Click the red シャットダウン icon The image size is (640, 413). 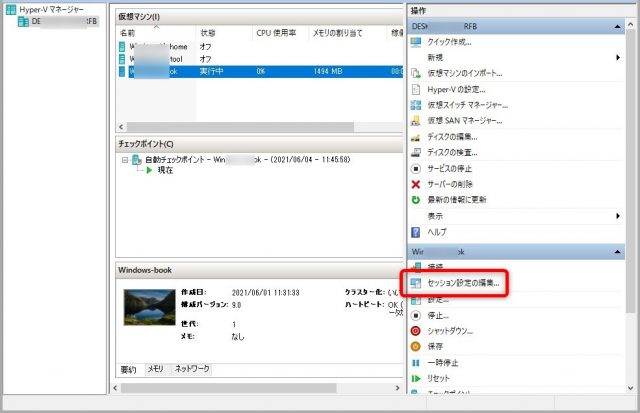point(416,331)
